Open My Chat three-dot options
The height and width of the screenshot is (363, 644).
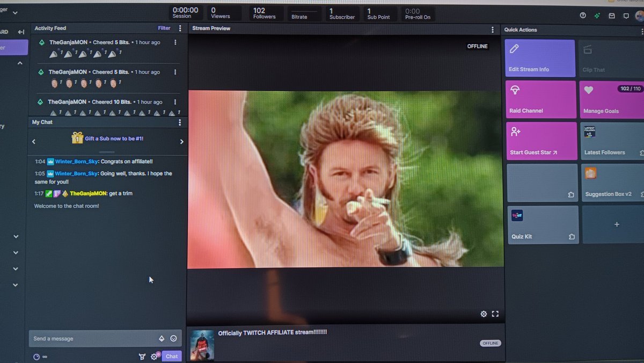(x=180, y=122)
